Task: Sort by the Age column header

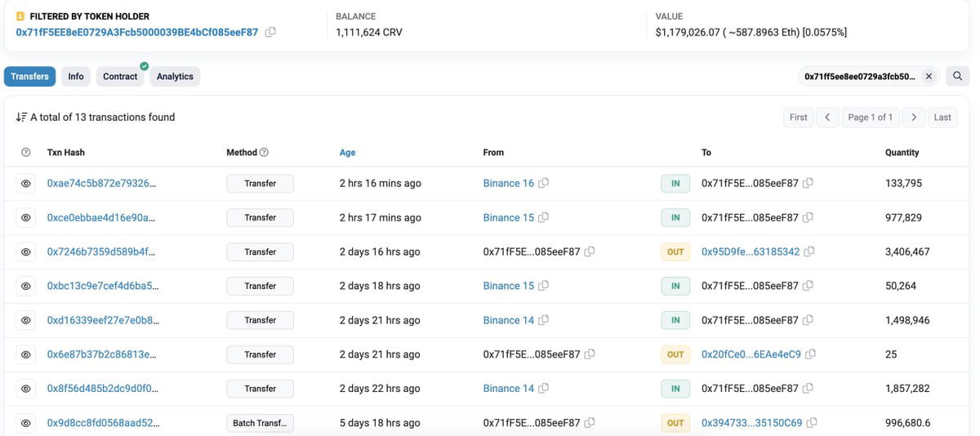Action: click(347, 153)
